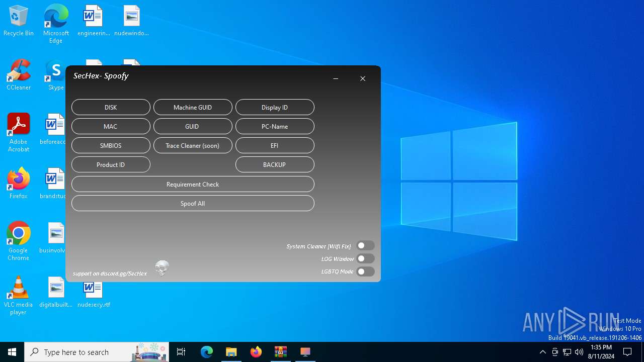Viewport: 644px width, 362px height.
Task: Click the Product ID button
Action: [x=111, y=164]
